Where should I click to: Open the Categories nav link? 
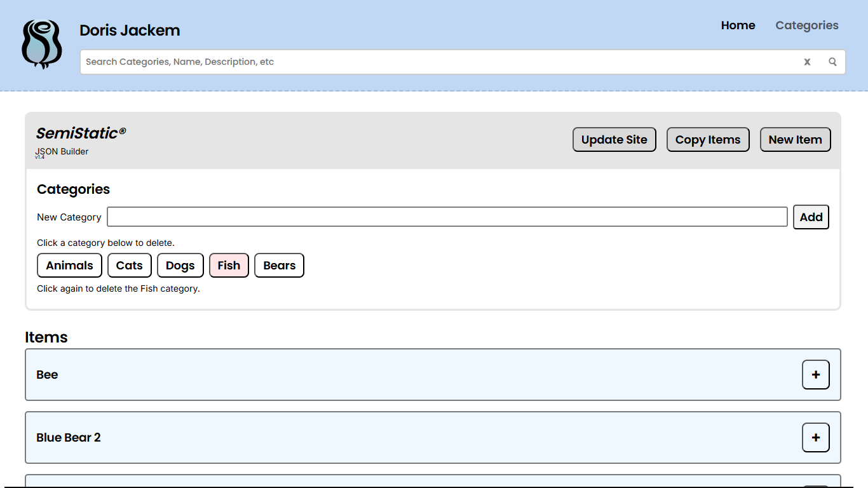point(806,25)
